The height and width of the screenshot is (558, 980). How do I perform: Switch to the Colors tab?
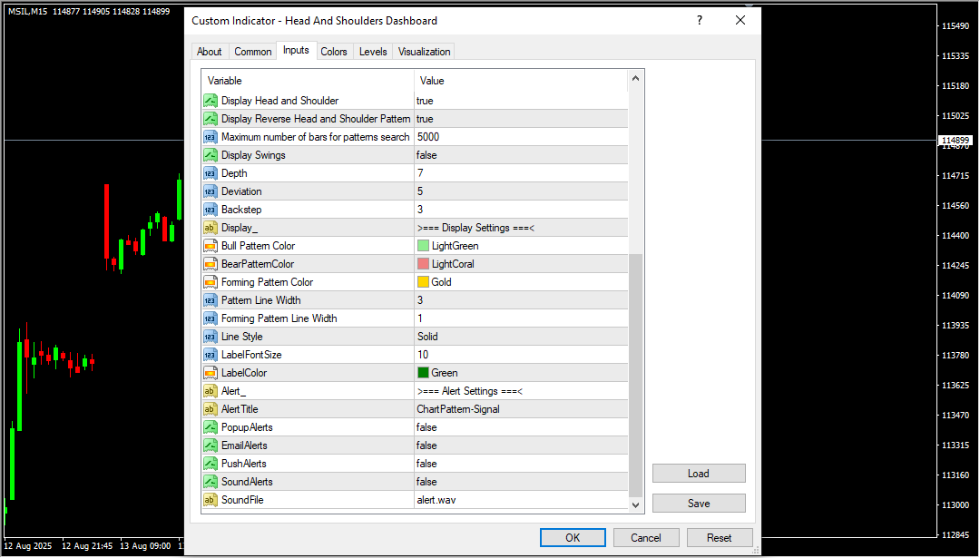[334, 52]
